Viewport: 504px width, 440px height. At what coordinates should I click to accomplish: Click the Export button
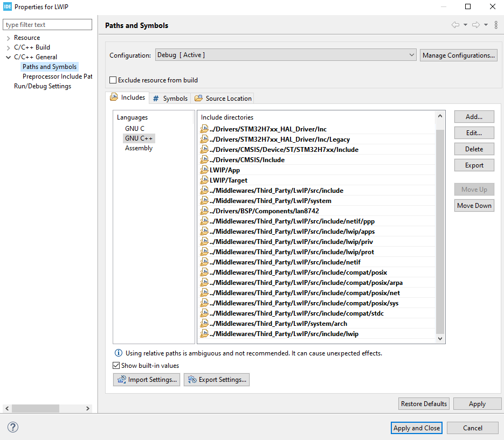coord(474,165)
